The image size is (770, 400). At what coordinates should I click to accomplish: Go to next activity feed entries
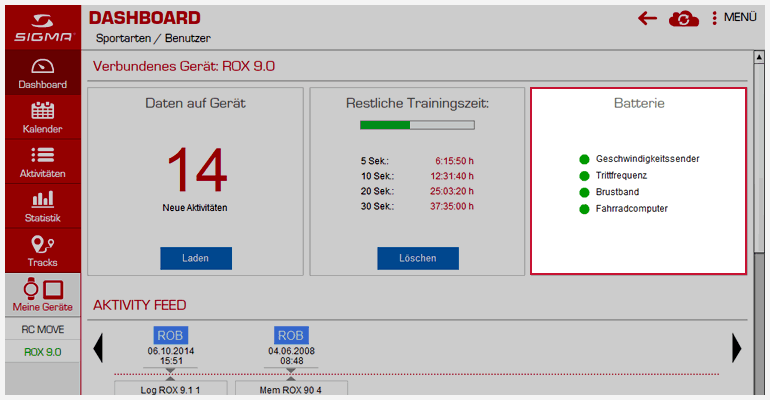[736, 348]
